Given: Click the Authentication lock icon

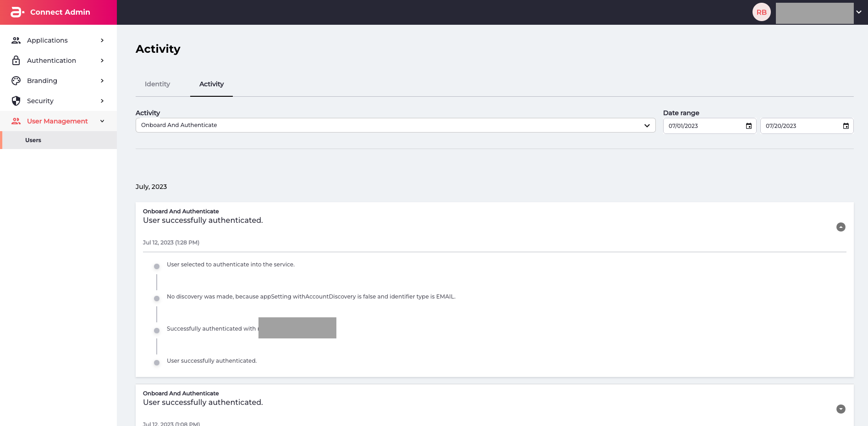Looking at the screenshot, I should click(x=16, y=61).
